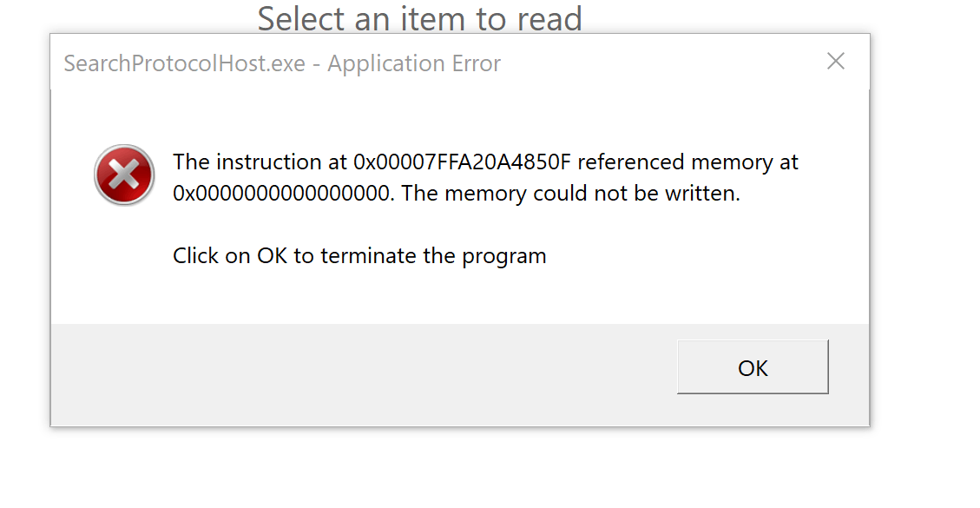Click 'Application Error' words in the title bar
980x508 pixels.
[414, 63]
